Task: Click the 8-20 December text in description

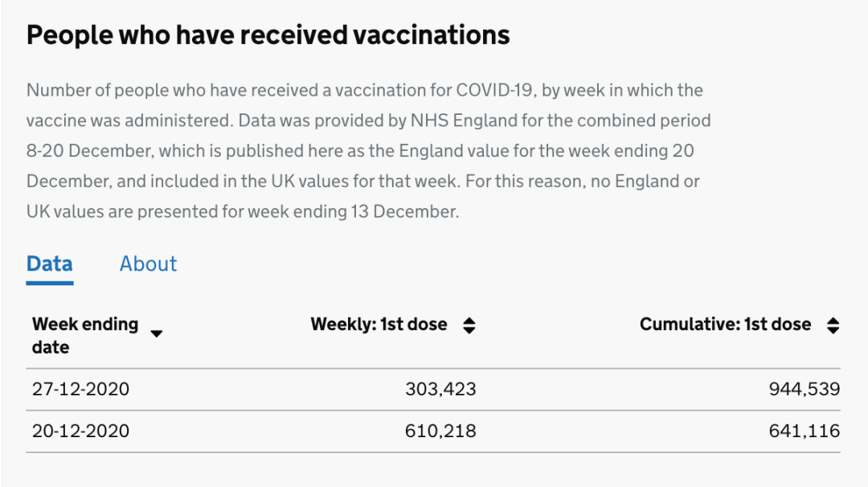Action: click(90, 151)
